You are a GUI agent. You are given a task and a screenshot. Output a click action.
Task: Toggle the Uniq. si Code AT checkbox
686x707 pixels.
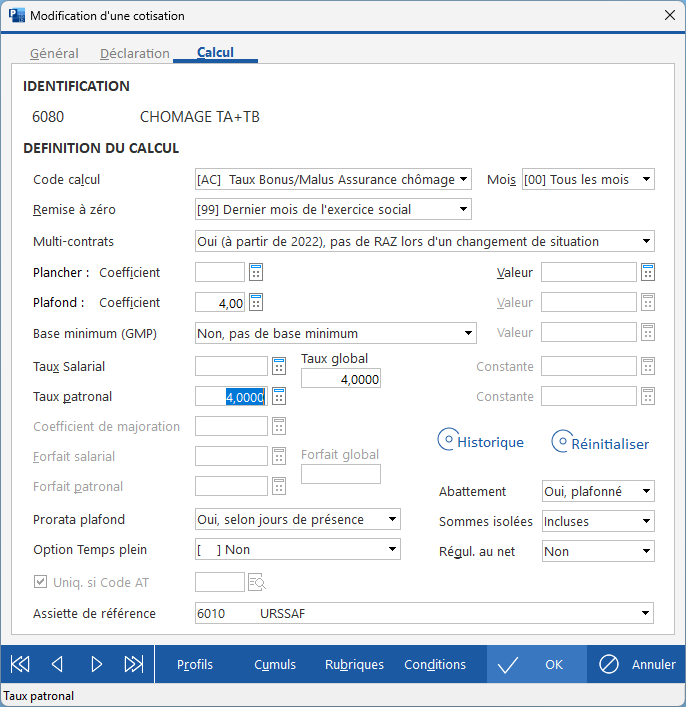point(41,582)
